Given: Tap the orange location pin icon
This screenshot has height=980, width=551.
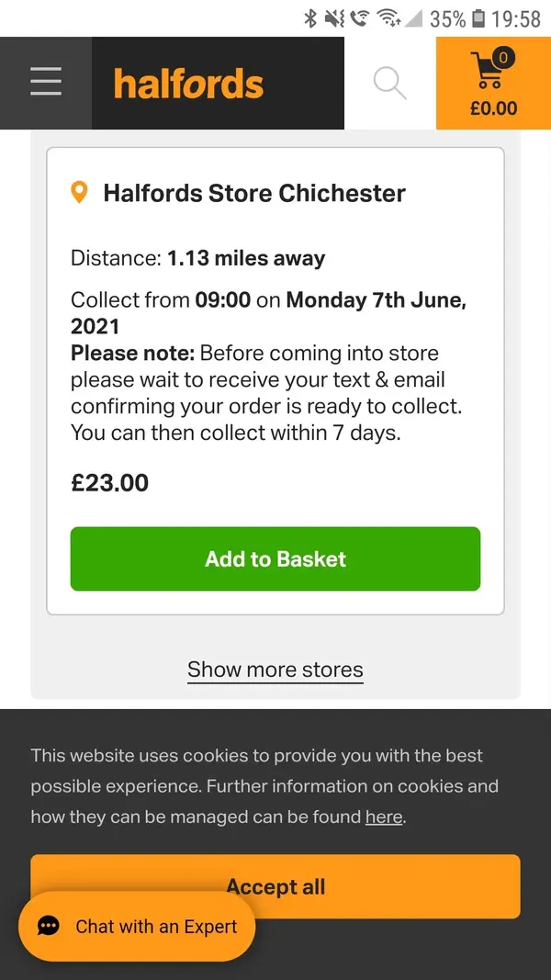Looking at the screenshot, I should coord(79,193).
